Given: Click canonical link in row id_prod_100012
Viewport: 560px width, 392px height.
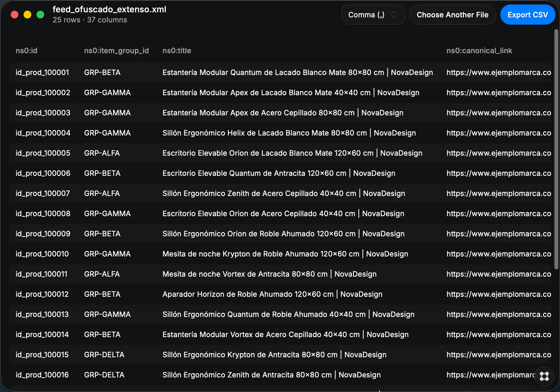Looking at the screenshot, I should 499,294.
